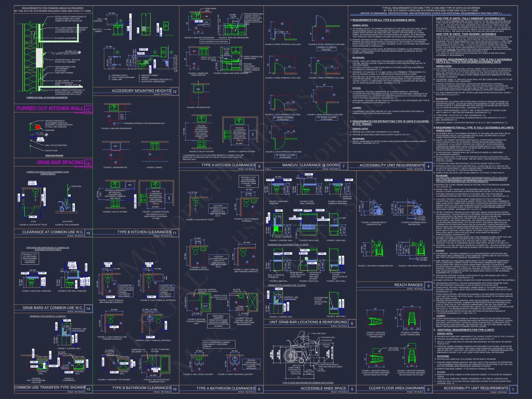Select ACCESSIBLE KNEE SPACE title
The height and width of the screenshot is (399, 532).
323,388
